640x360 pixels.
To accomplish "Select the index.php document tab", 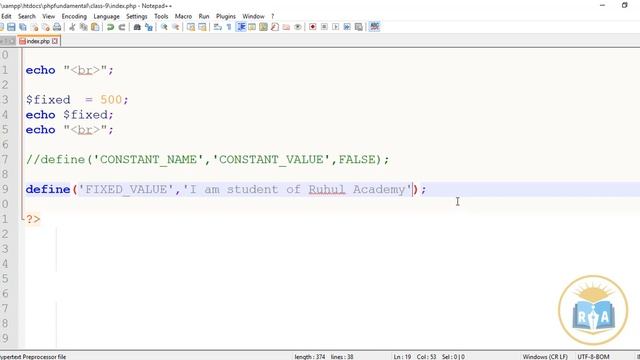I will coord(38,41).
